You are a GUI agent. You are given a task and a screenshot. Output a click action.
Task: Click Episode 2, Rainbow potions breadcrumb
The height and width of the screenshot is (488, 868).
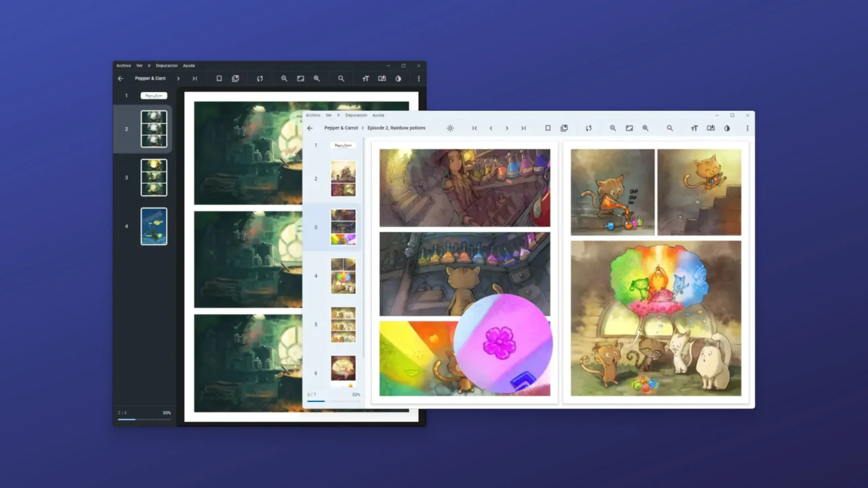396,128
